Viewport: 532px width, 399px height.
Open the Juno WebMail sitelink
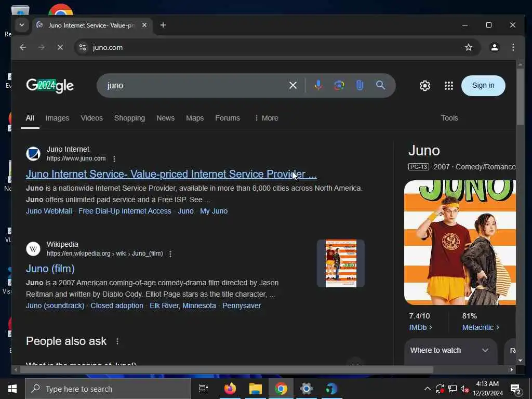[x=49, y=211]
